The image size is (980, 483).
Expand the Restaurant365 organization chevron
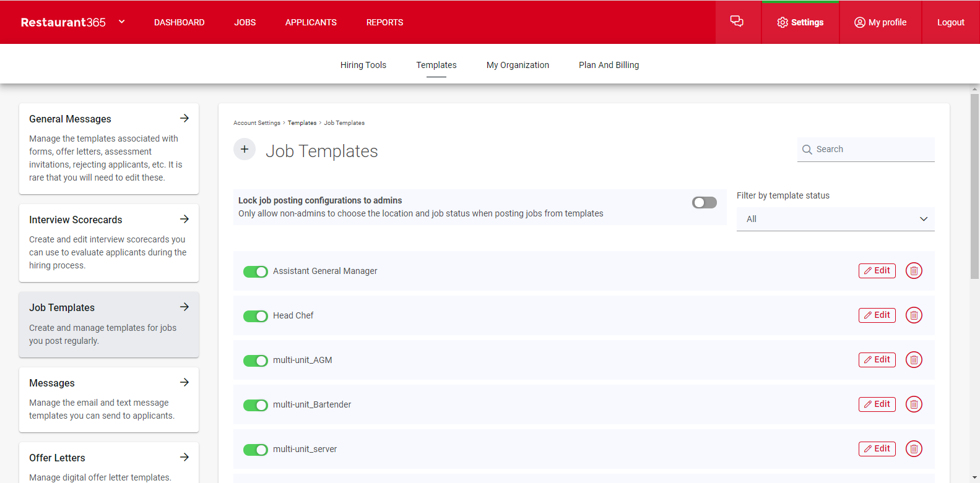[122, 22]
